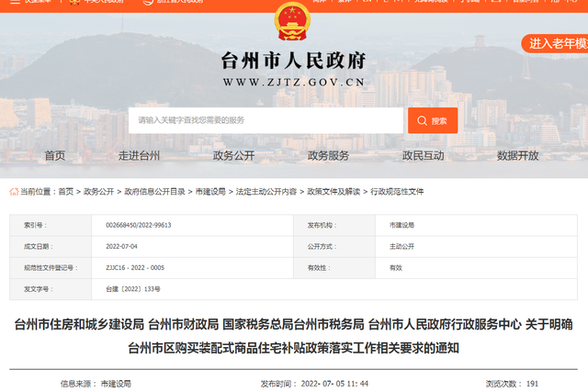Select the 政务公开 main menu item
Viewport: 588px width, 392px height.
233,156
